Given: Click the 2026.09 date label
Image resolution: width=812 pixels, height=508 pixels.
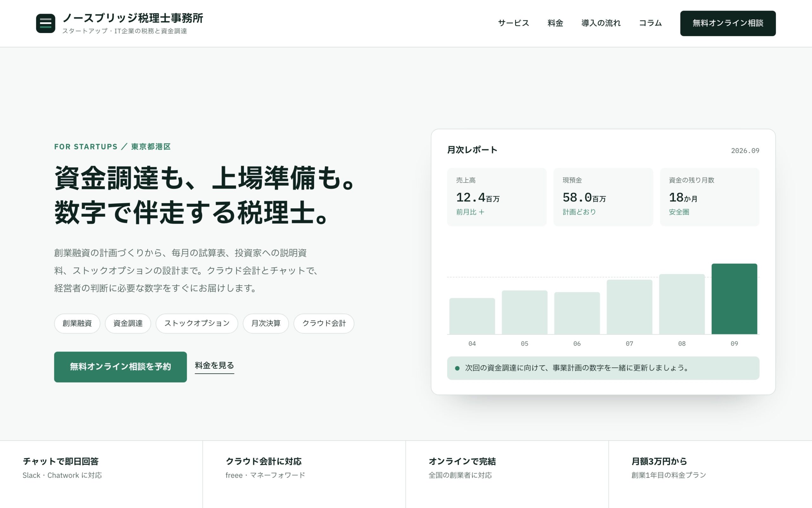Looking at the screenshot, I should 745,150.
